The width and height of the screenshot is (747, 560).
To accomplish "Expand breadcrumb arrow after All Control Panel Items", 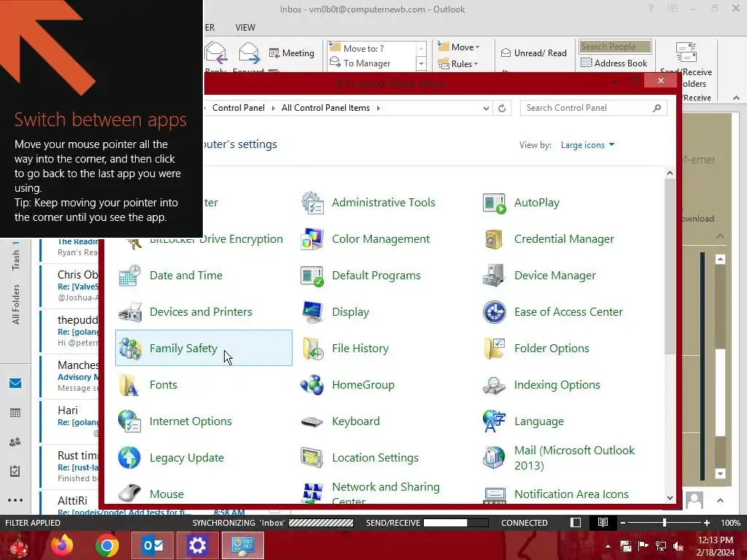I will [379, 108].
